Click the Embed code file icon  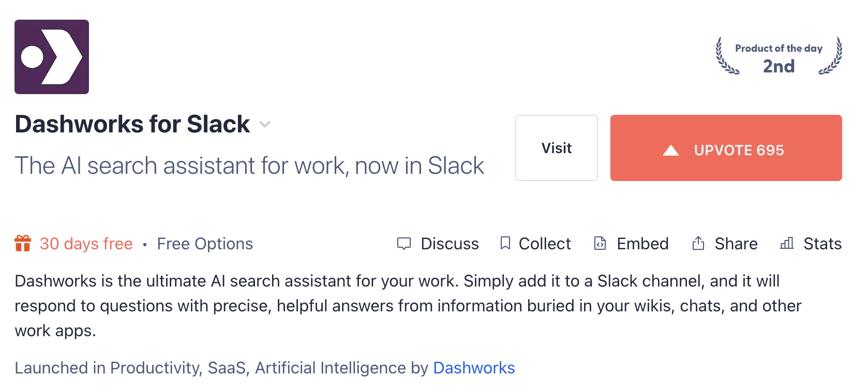(600, 243)
